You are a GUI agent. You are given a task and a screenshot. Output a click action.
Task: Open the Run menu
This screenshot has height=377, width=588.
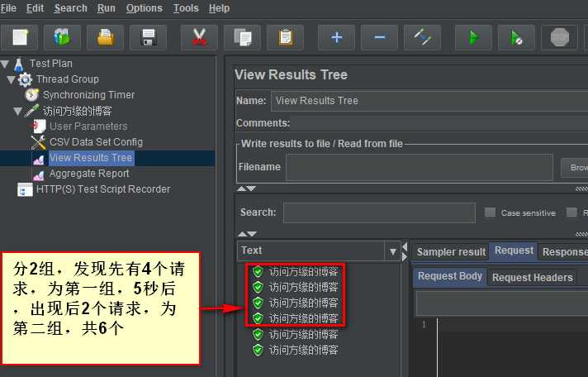point(107,8)
